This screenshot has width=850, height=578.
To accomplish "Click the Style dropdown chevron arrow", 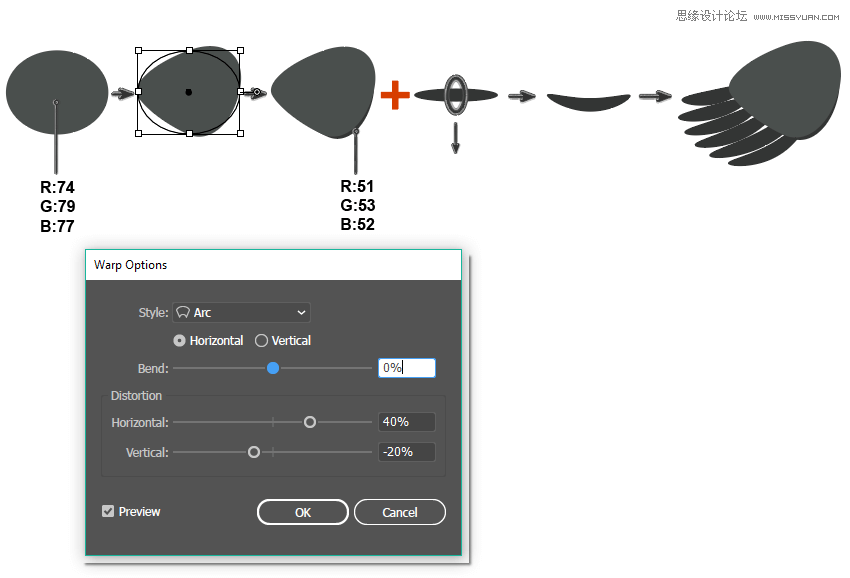I will (301, 313).
